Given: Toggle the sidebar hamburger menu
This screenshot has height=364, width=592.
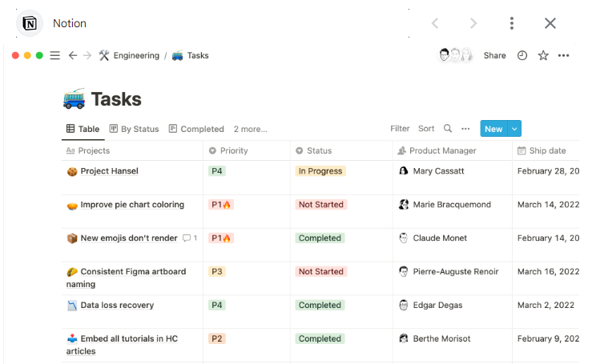Looking at the screenshot, I should tap(54, 55).
